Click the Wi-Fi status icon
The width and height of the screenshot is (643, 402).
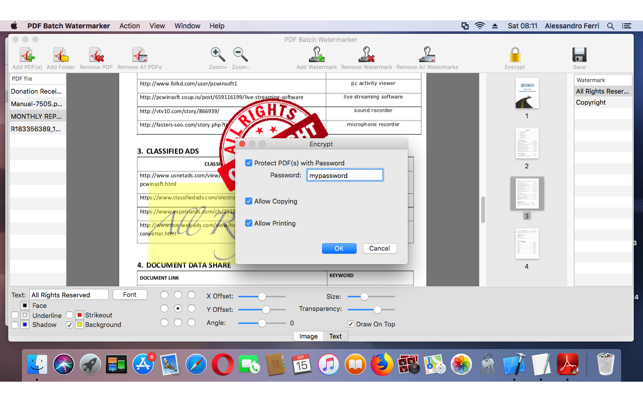point(480,25)
